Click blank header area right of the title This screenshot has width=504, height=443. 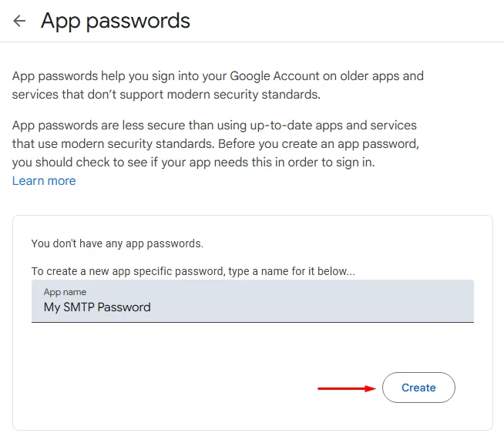347,21
